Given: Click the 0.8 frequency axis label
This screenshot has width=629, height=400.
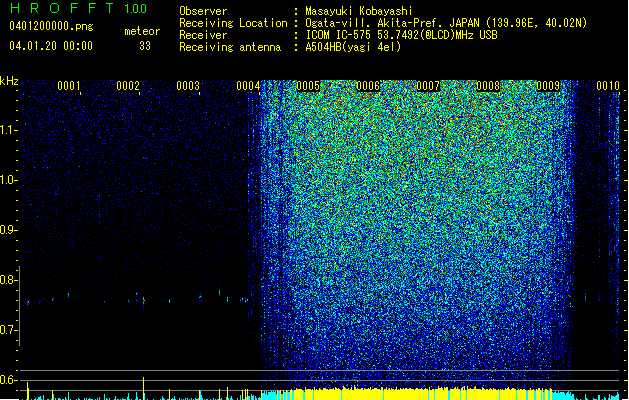Looking at the screenshot, I should [x=8, y=280].
